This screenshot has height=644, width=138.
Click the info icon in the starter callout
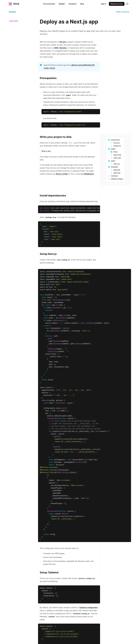[41, 65]
